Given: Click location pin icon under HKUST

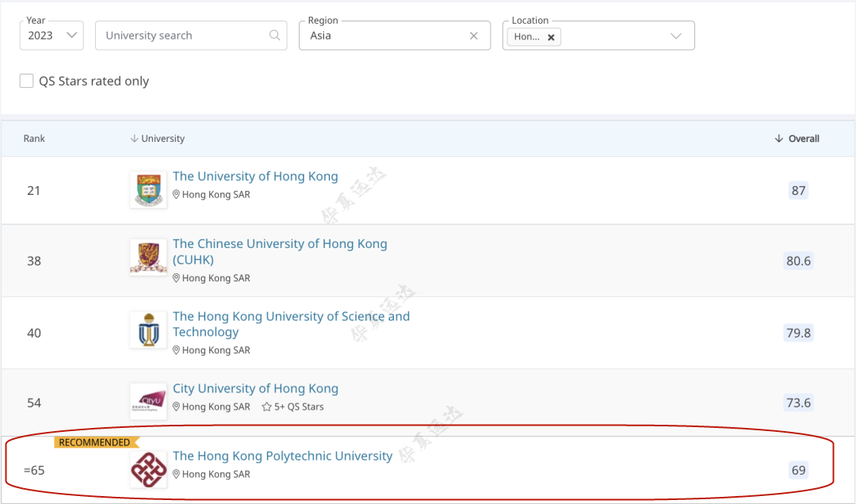Looking at the screenshot, I should point(176,350).
